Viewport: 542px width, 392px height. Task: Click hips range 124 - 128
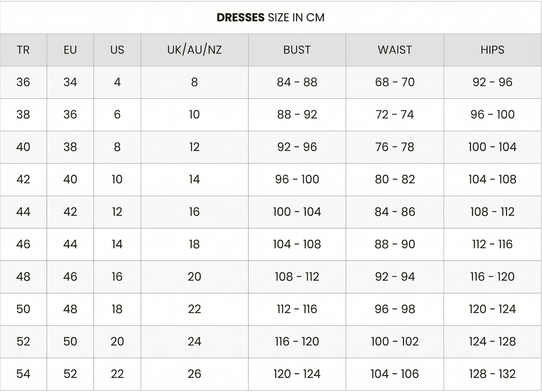click(x=492, y=342)
